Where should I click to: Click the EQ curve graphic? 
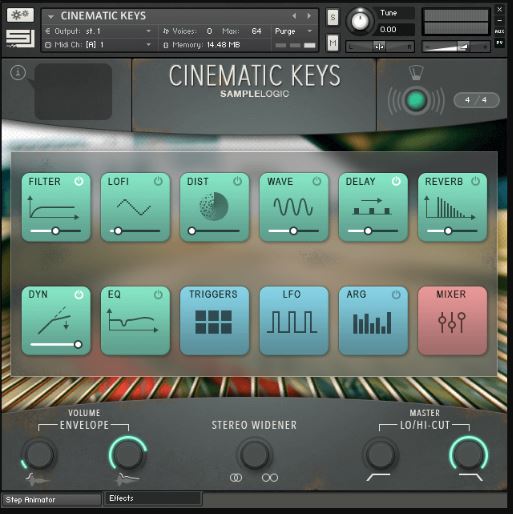click(133, 320)
